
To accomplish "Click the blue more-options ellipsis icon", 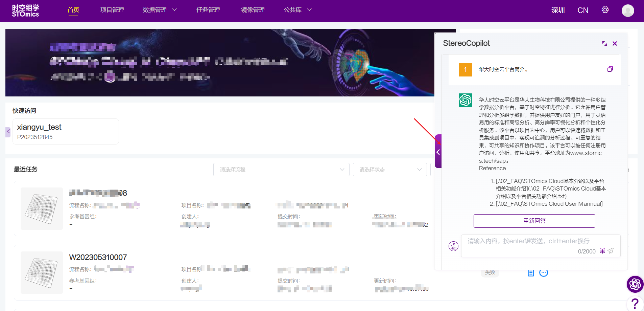I will tap(544, 273).
